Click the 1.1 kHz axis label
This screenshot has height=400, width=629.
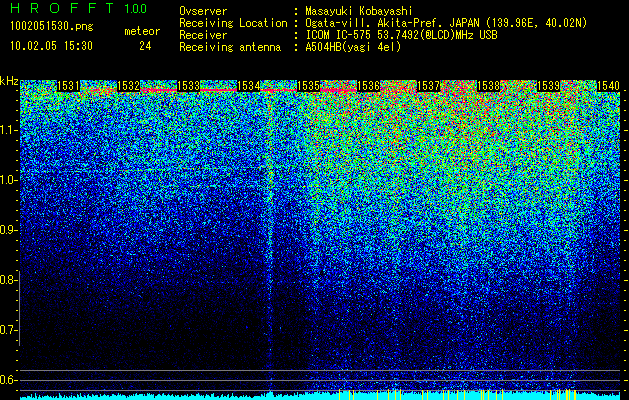point(9,130)
